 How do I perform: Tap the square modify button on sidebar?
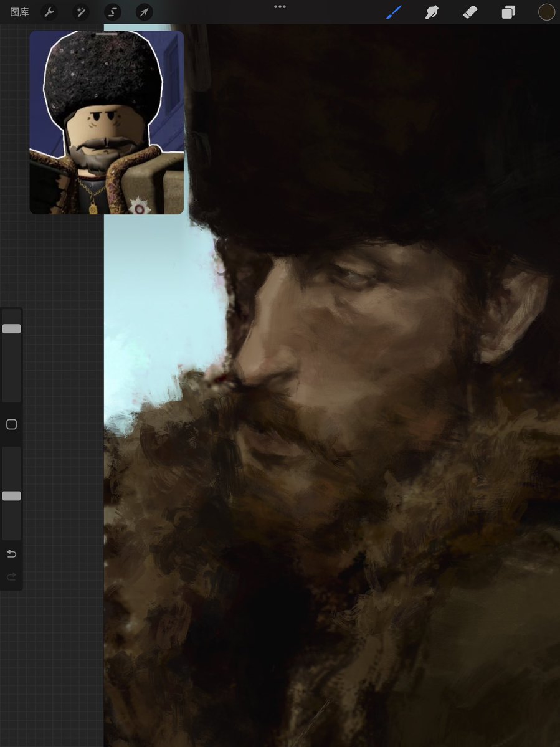click(x=11, y=424)
